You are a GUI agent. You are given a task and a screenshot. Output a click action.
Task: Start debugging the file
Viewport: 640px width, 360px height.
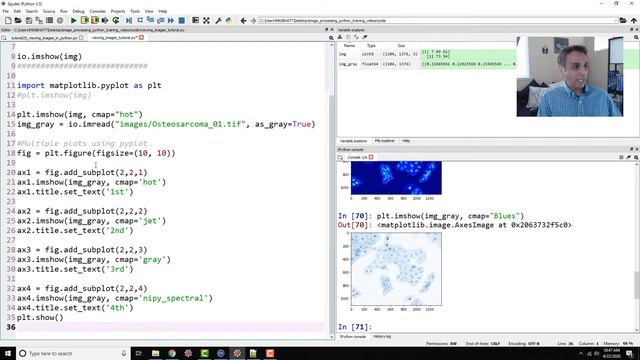(x=129, y=20)
